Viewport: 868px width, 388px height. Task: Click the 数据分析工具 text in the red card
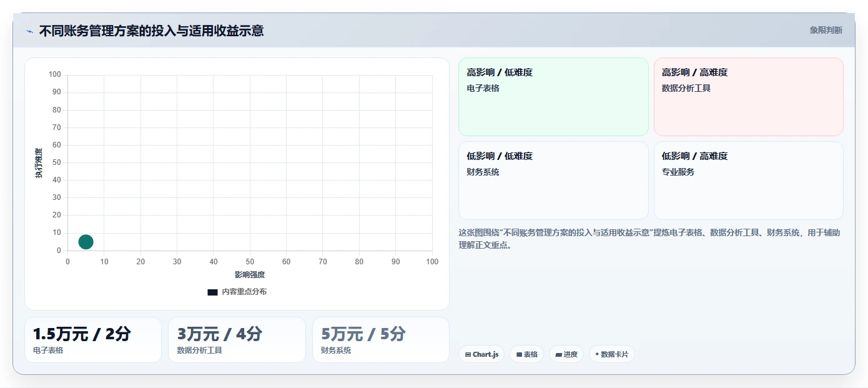click(x=686, y=88)
